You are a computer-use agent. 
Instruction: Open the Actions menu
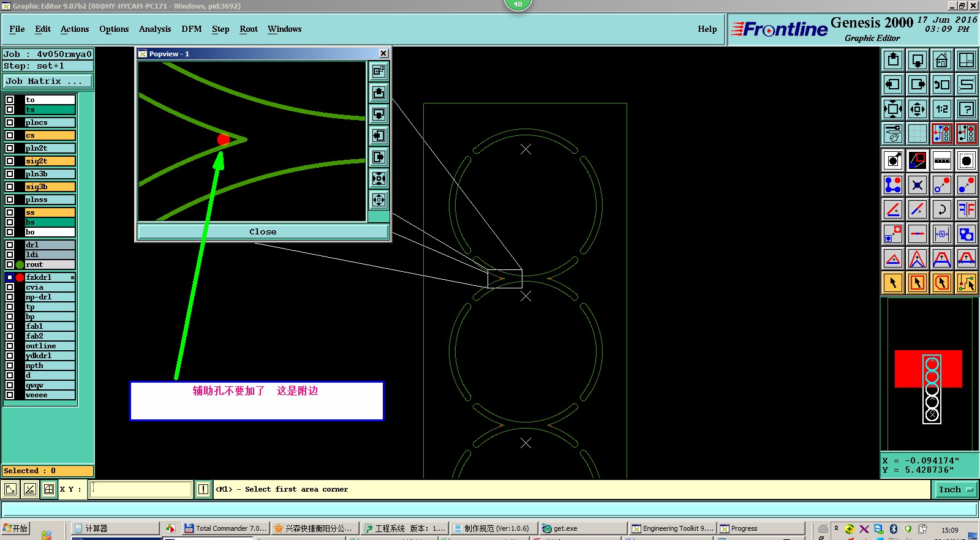coord(75,29)
